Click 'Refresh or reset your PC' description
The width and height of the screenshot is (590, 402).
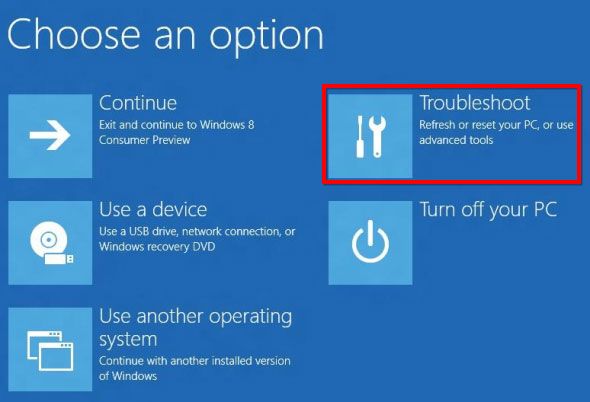[x=478, y=125]
